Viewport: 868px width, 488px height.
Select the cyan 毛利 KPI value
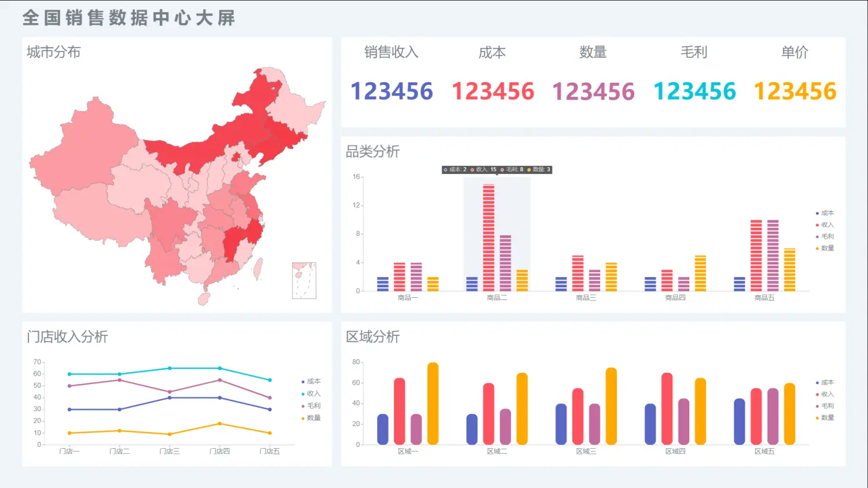[694, 91]
